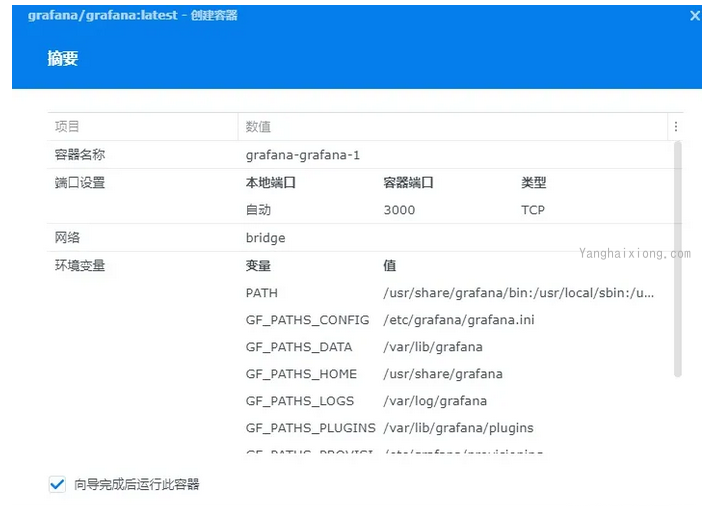The width and height of the screenshot is (711, 506).
Task: Select the GF_PATHS_DATA variable name
Action: [x=299, y=347]
